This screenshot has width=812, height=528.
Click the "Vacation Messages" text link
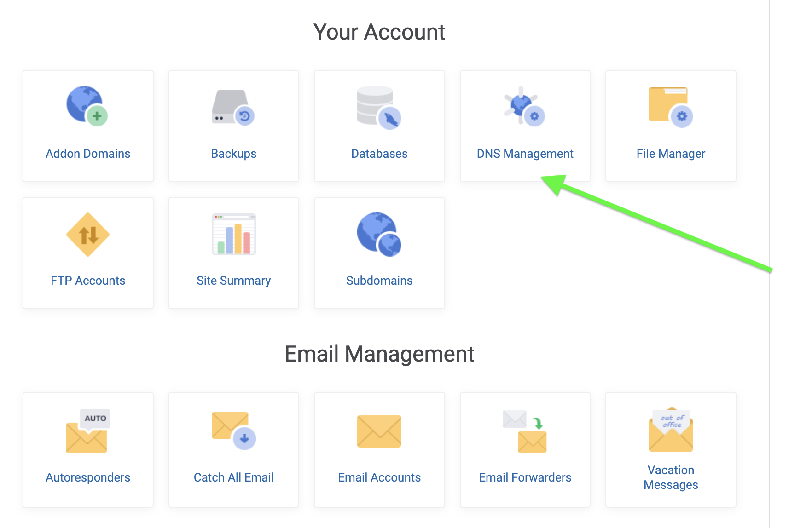pos(671,477)
